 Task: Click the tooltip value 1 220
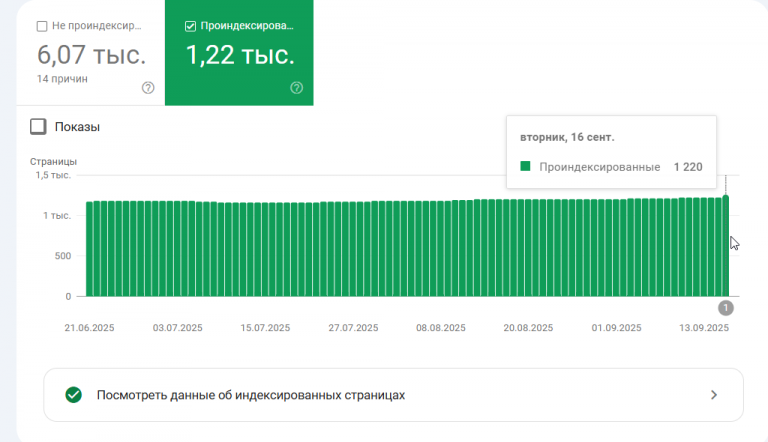pos(688,167)
